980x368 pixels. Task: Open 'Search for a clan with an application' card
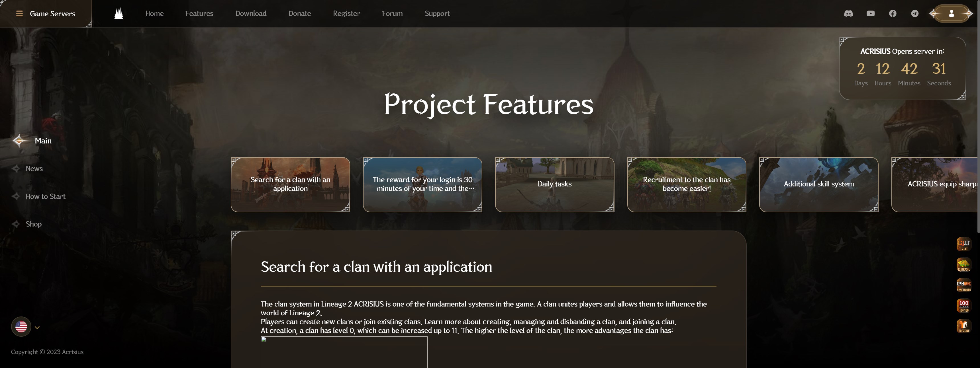click(290, 184)
